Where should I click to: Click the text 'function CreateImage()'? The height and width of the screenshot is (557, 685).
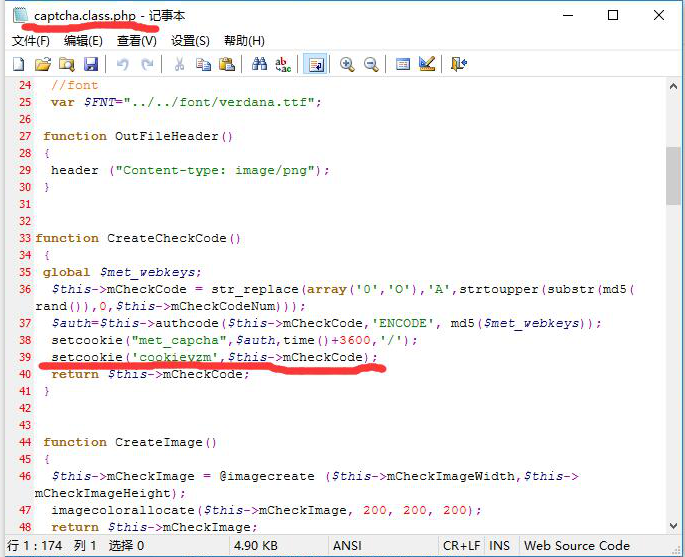point(130,443)
